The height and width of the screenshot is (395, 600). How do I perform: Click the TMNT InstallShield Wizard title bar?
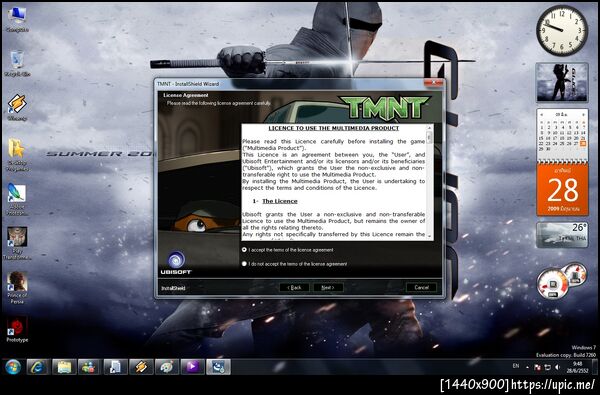(x=289, y=83)
